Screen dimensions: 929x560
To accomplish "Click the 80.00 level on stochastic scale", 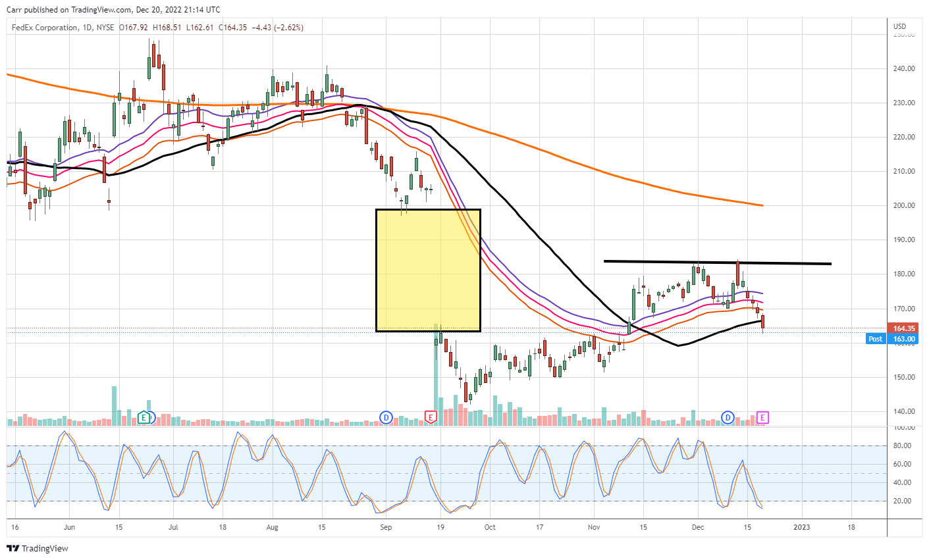I will [902, 445].
